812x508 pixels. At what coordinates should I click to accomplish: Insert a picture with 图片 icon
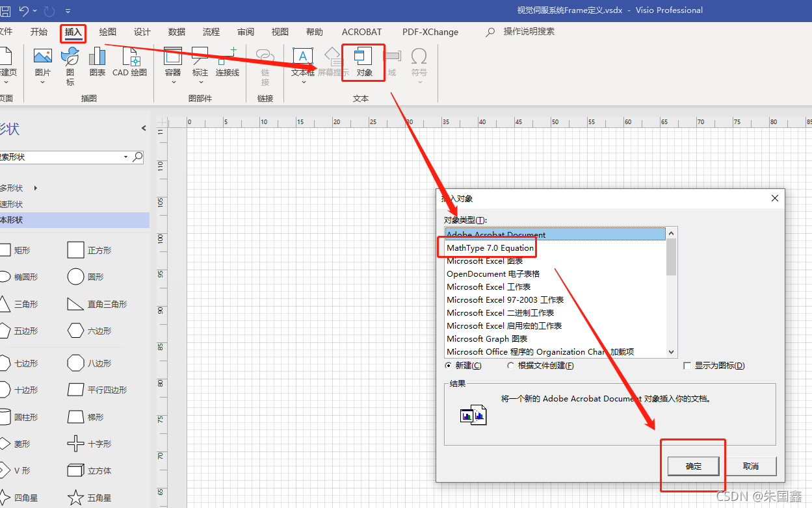[43, 57]
